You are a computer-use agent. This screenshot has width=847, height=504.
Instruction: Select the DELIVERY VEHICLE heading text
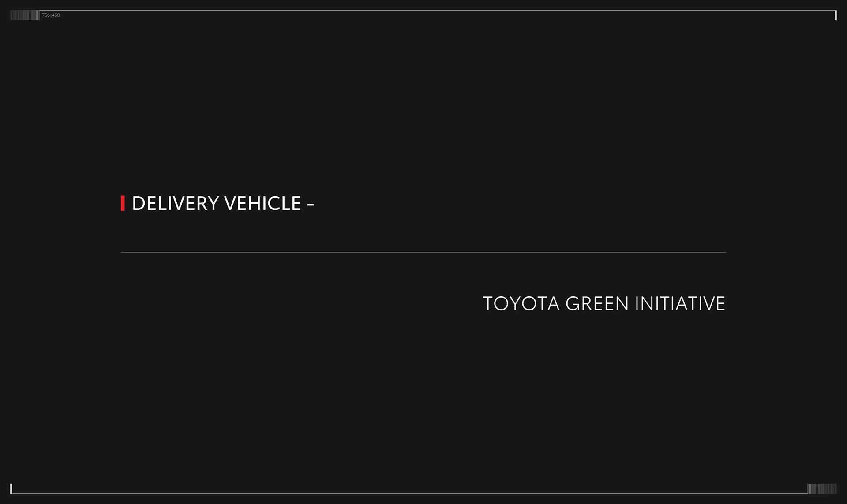223,203
